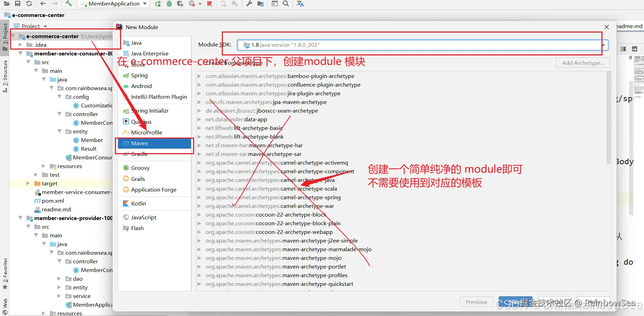The image size is (644, 316).
Task: Select the e-commerce-center root project node
Action: pos(52,36)
